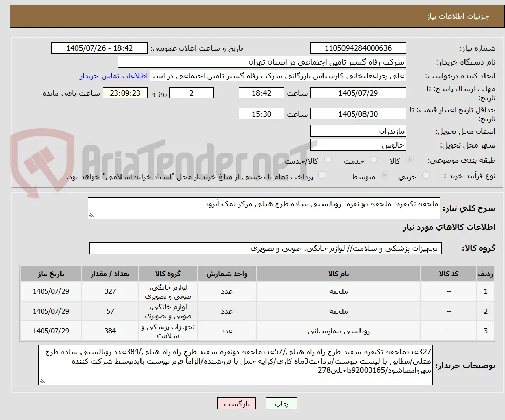Click the need date in row 3
Viewport: 505px width, 420px height.
pyautogui.click(x=51, y=331)
